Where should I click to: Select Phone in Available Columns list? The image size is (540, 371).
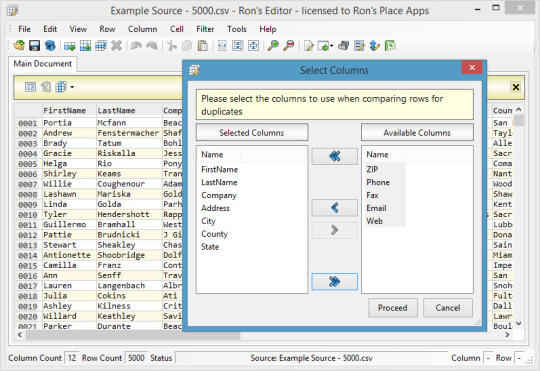pos(378,183)
